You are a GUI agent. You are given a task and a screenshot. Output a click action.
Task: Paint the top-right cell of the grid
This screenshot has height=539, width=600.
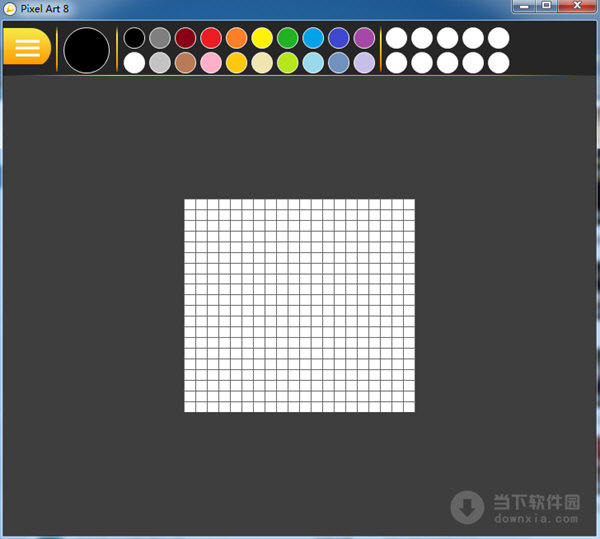409,204
